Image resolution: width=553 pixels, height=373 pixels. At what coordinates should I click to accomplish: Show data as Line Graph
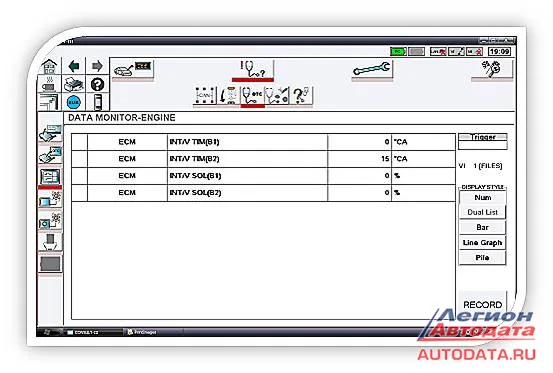482,243
